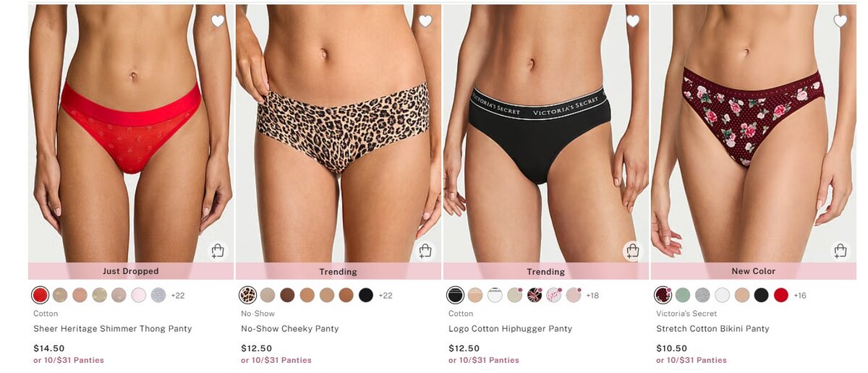Click 10/$31 Panties offer under Logo Hiphugger
The image size is (868, 373).
[x=490, y=360]
